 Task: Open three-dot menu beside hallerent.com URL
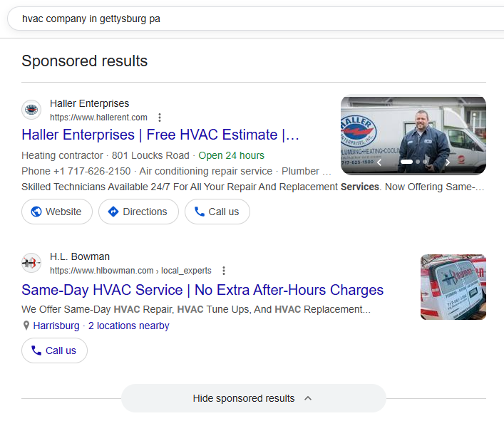coord(160,118)
